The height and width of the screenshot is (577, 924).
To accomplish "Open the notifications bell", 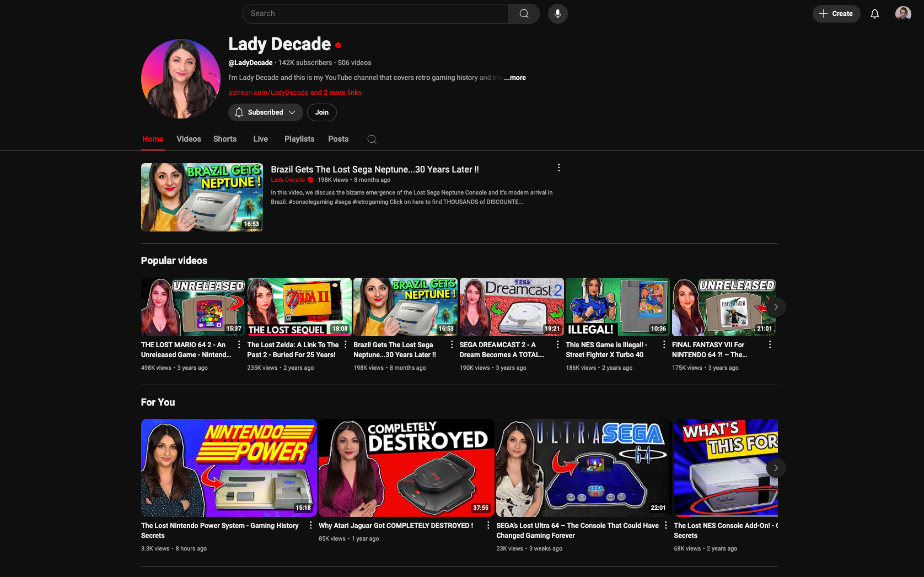I will pos(874,14).
